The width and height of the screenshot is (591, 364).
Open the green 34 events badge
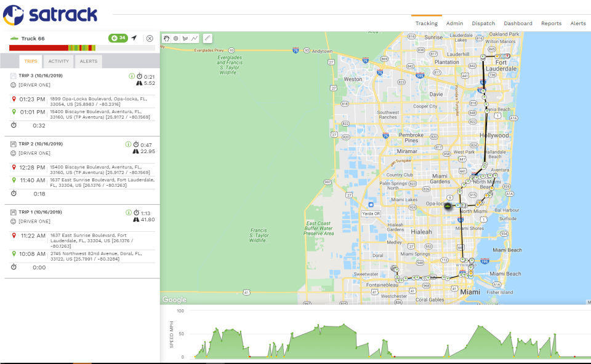(x=117, y=38)
